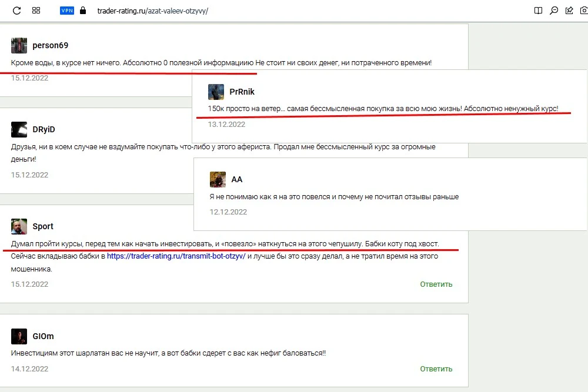
Task: Click the date 13.12.2022 under PrRnik's comment
Action: 226,125
